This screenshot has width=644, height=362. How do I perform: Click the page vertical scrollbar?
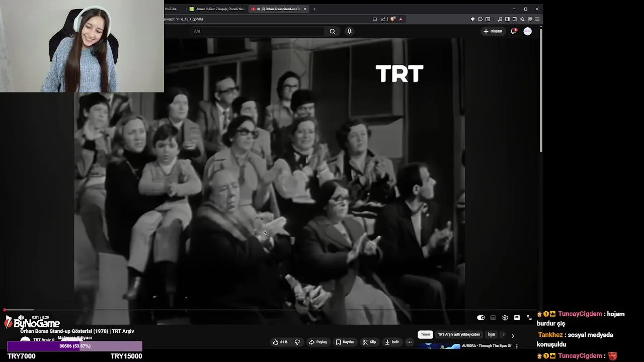click(x=541, y=90)
